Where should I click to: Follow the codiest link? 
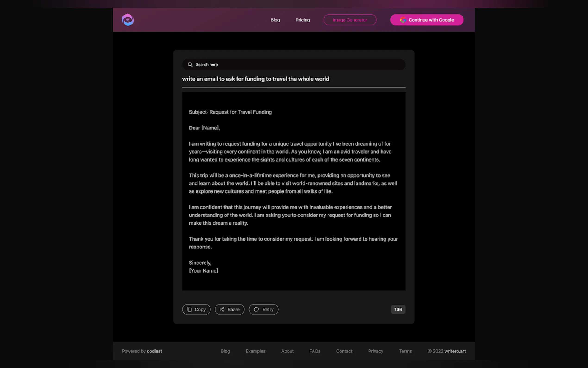[154, 351]
